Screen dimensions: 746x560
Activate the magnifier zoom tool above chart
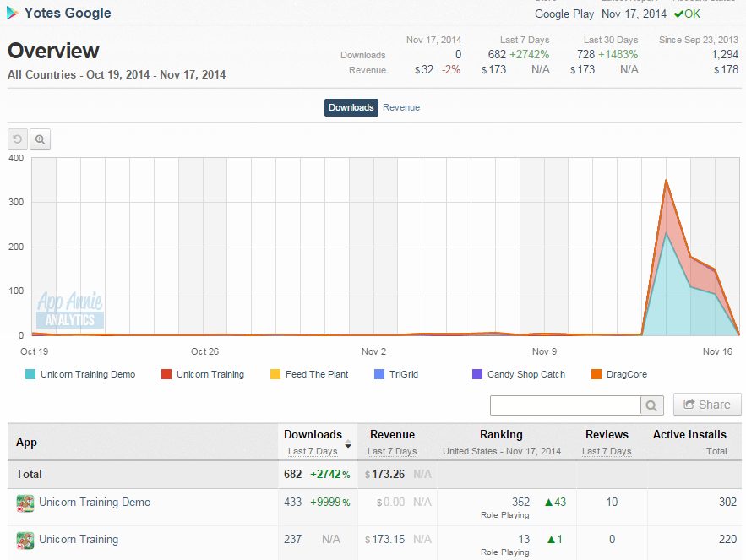point(40,139)
